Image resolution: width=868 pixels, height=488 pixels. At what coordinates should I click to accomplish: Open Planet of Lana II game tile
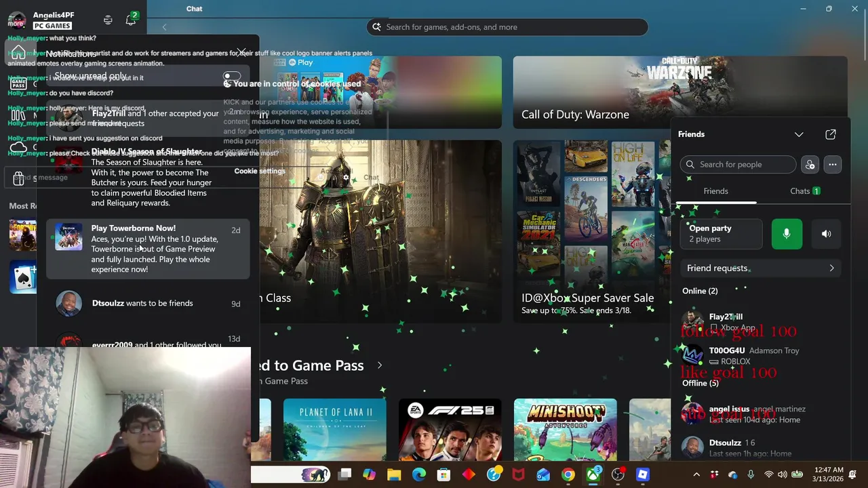click(x=335, y=430)
